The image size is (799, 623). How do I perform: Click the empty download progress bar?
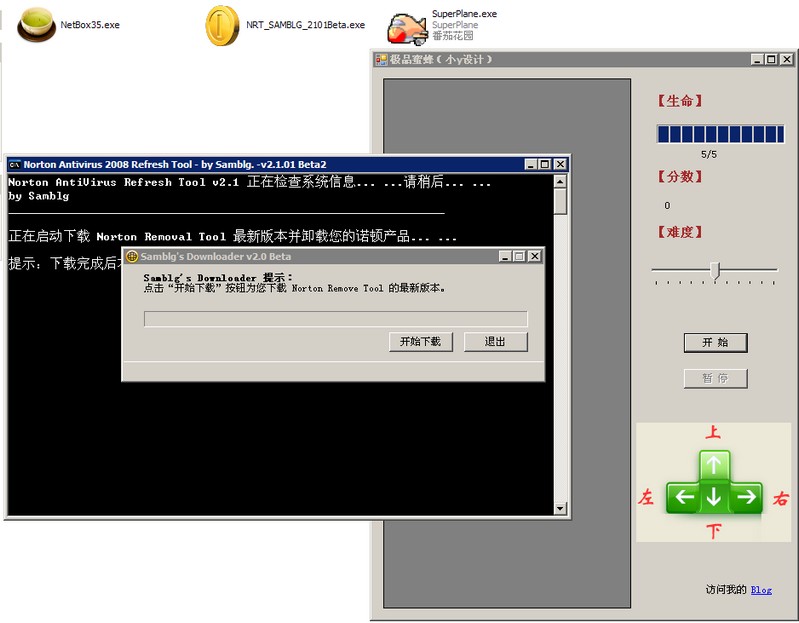point(336,319)
